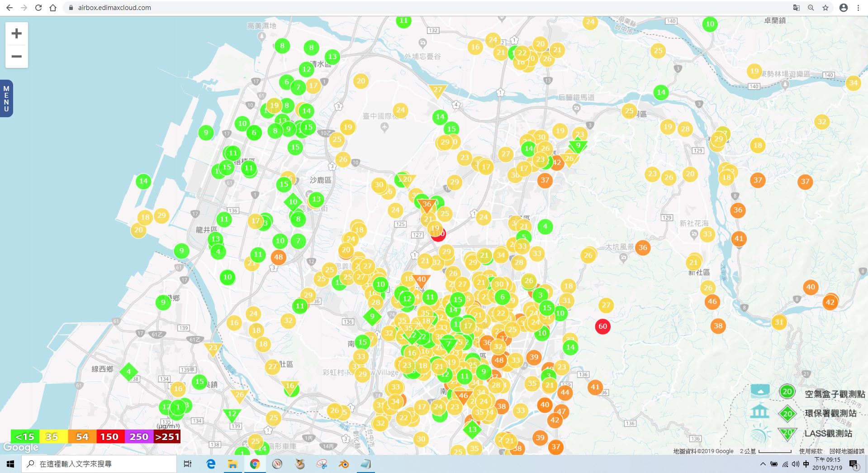
Task: Click the EPA station building legend icon
Action: point(759,411)
